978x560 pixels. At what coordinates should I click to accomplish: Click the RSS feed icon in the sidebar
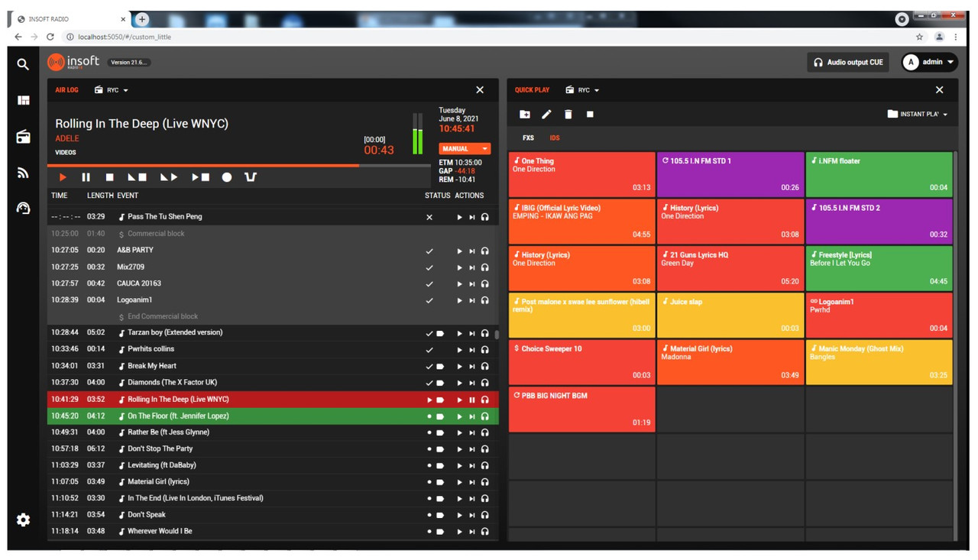[x=22, y=173]
